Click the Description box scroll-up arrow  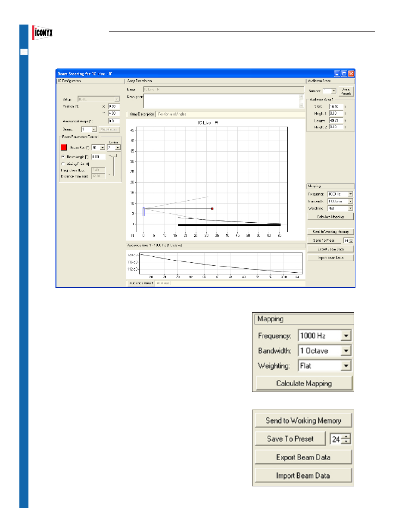pyautogui.click(x=301, y=97)
